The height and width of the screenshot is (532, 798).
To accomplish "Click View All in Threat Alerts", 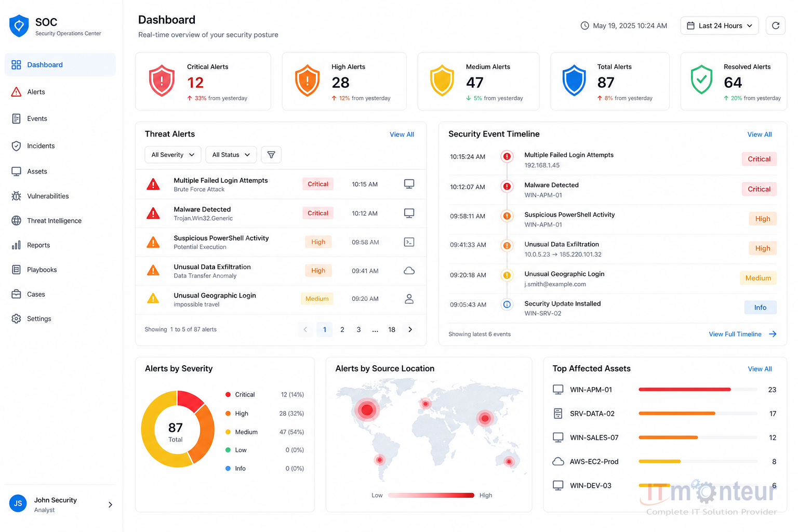I will pos(402,135).
